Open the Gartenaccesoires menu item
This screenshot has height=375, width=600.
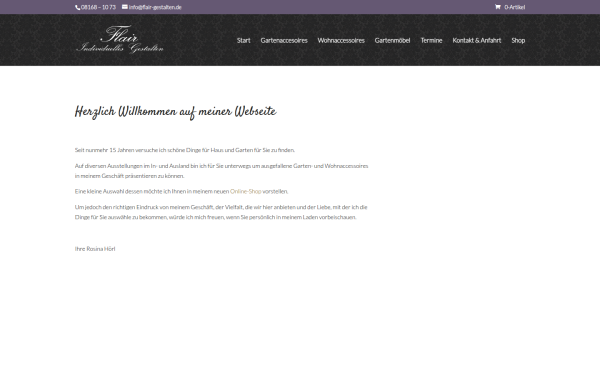[284, 41]
